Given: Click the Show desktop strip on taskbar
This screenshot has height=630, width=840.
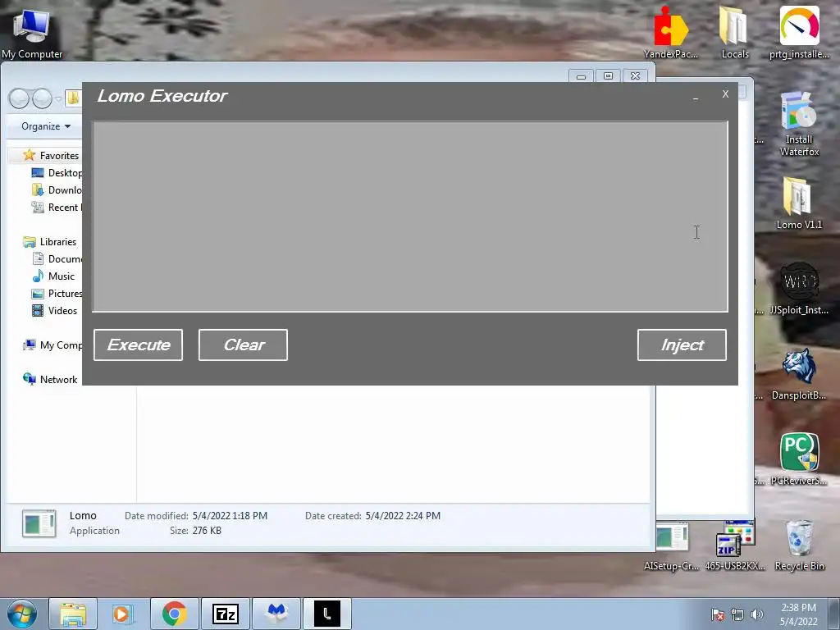Looking at the screenshot, I should point(835,614).
